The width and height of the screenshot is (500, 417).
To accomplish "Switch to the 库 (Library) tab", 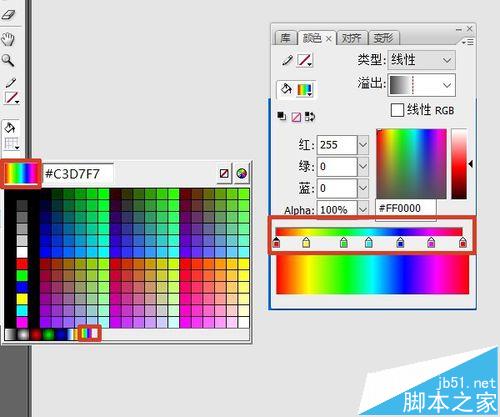I will 285,38.
